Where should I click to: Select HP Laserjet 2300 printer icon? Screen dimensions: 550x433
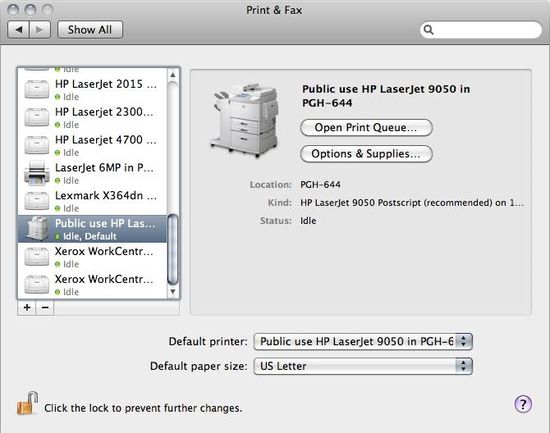36,117
